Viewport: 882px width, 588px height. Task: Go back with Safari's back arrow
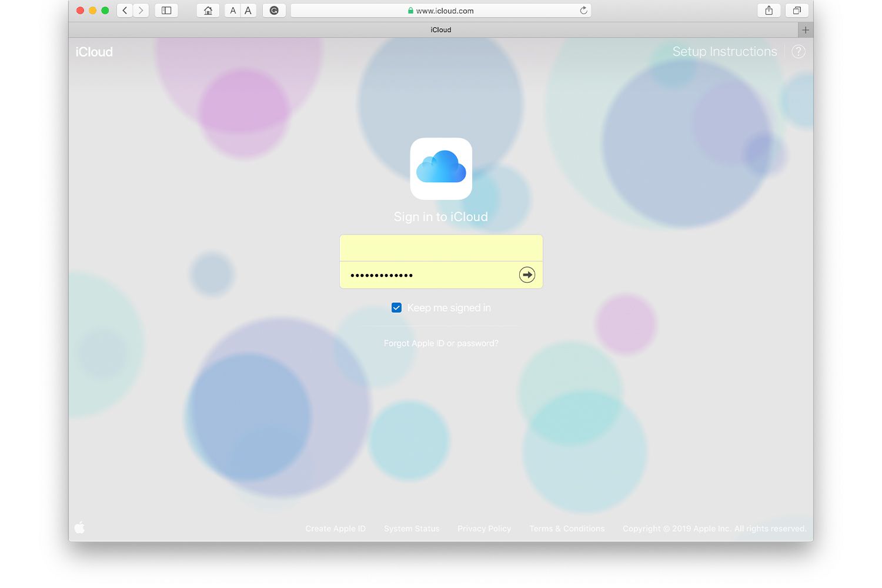125,11
